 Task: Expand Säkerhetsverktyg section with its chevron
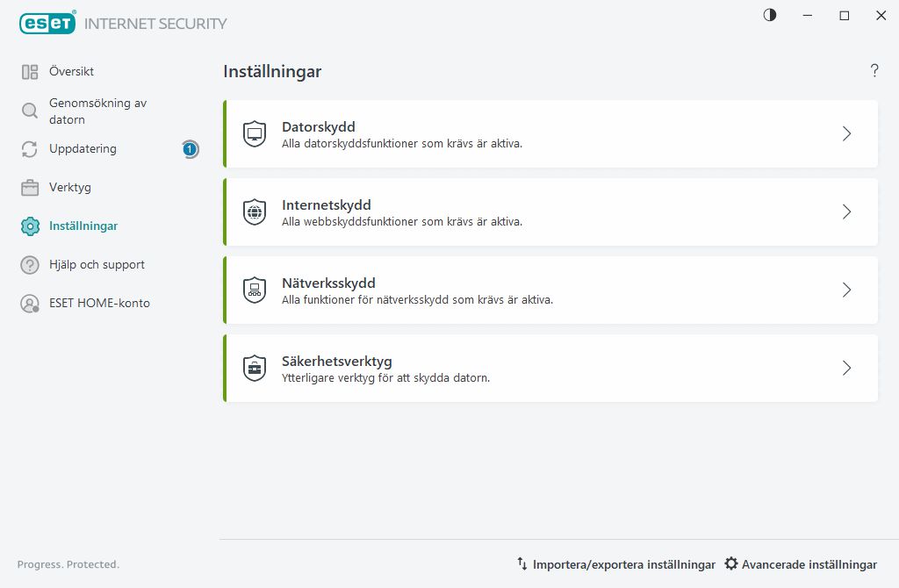click(846, 369)
